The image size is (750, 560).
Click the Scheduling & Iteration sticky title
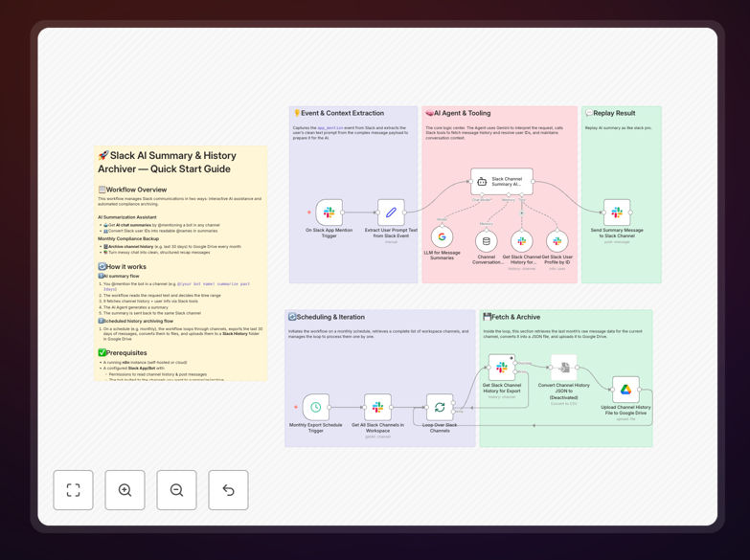coord(327,317)
